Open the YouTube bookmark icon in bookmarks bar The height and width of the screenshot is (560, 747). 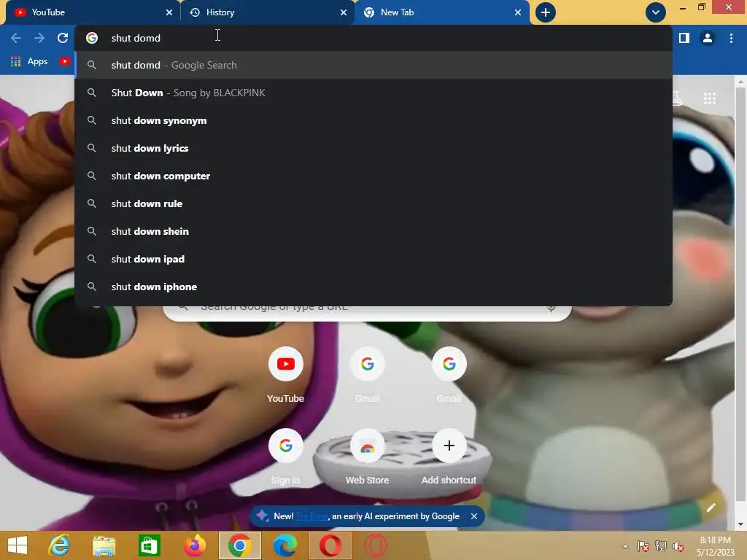tap(65, 61)
